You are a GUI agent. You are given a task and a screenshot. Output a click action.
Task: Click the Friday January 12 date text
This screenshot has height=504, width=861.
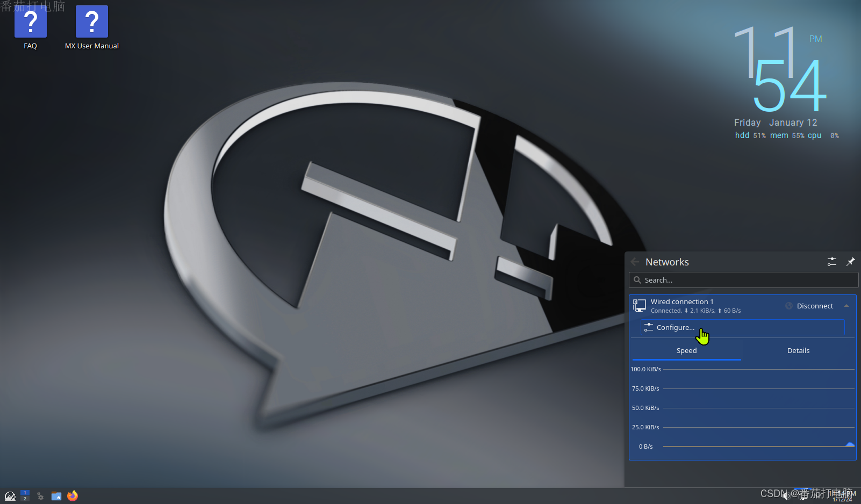click(776, 123)
